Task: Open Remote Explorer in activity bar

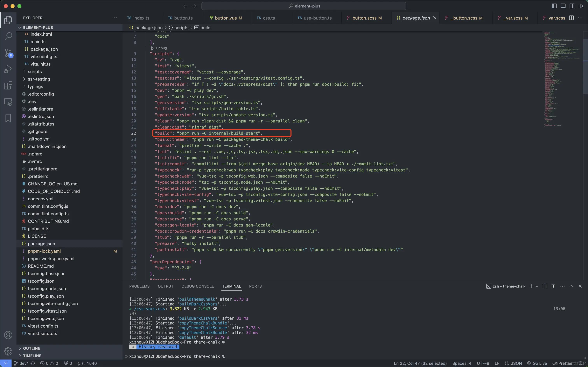Action: point(8,102)
